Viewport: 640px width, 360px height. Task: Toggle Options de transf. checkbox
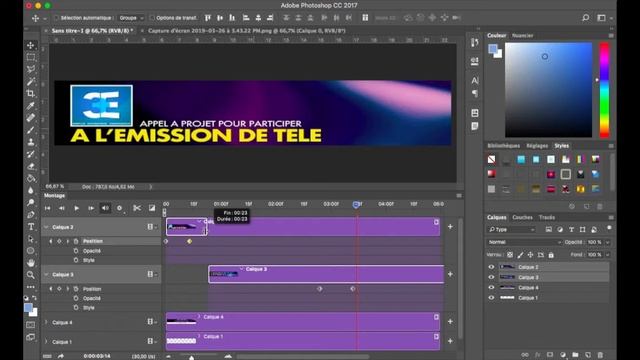coord(152,18)
